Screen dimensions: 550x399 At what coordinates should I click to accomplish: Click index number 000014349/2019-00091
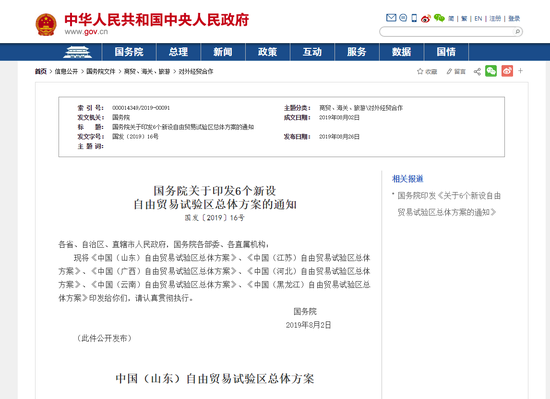141,108
